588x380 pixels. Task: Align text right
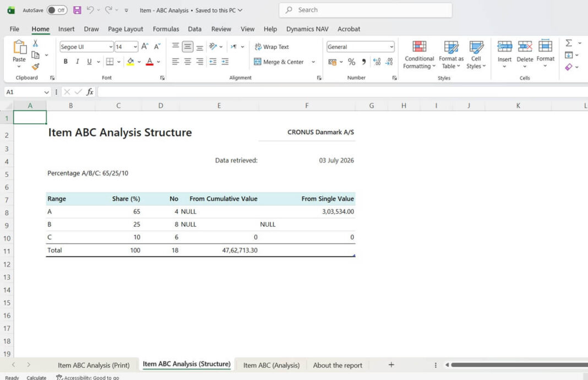tap(199, 62)
